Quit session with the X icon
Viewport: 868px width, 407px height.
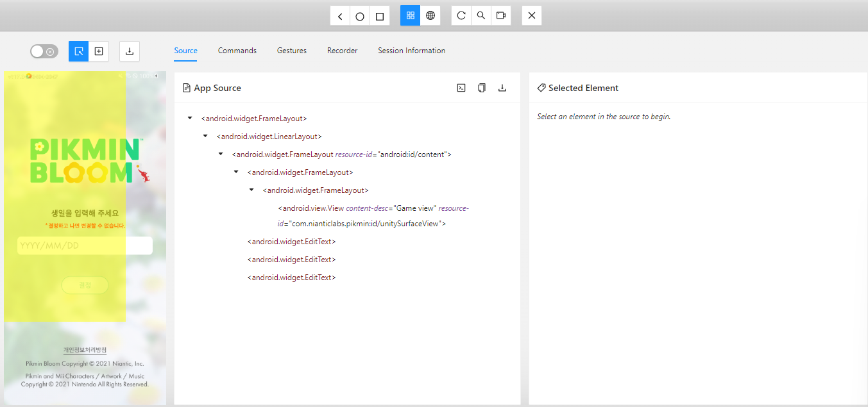click(x=532, y=16)
